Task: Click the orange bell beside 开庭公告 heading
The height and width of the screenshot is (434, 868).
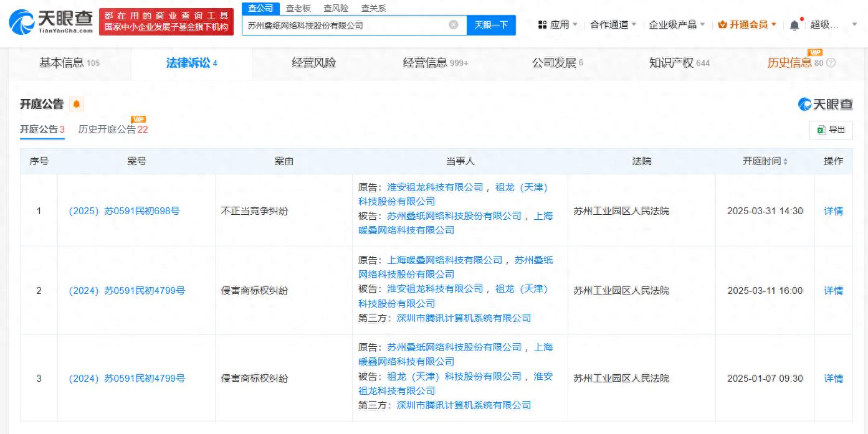Action: coord(77,104)
